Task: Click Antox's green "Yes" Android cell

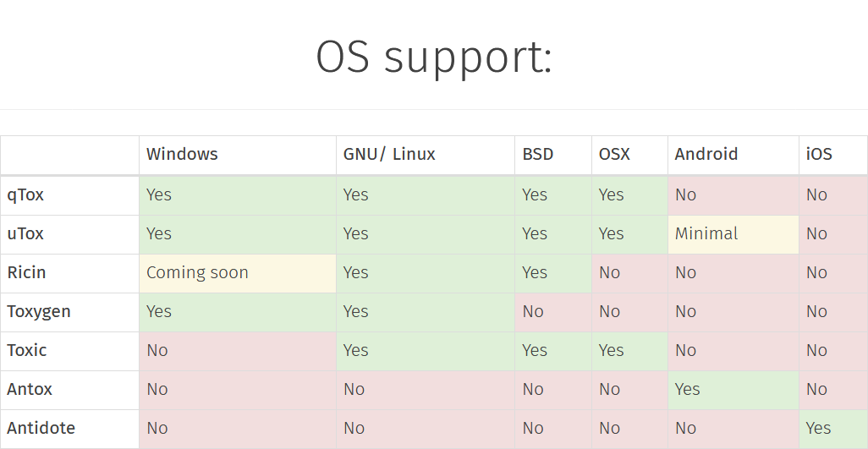Action: click(688, 390)
